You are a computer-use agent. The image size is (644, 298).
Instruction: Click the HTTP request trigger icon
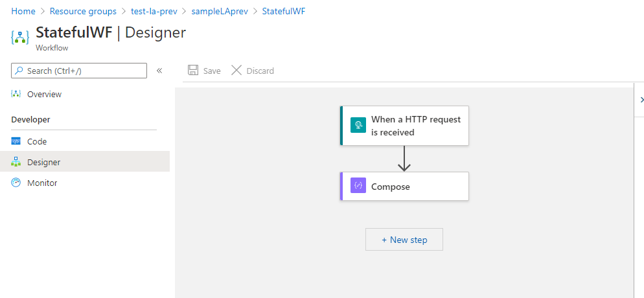click(x=358, y=126)
